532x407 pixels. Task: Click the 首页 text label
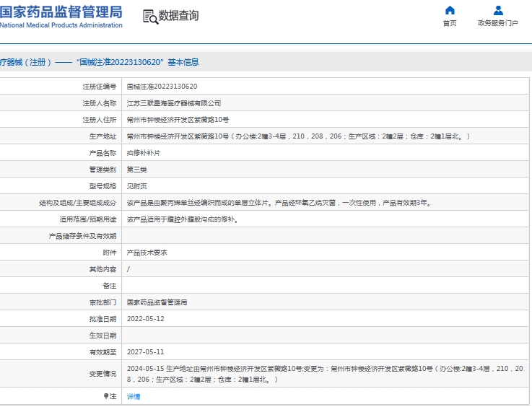tap(450, 23)
